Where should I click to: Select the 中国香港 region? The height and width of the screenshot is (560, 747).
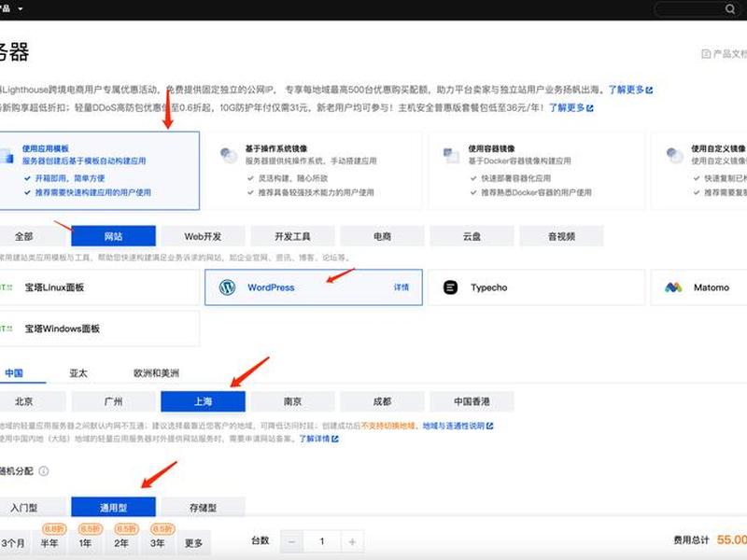(472, 401)
